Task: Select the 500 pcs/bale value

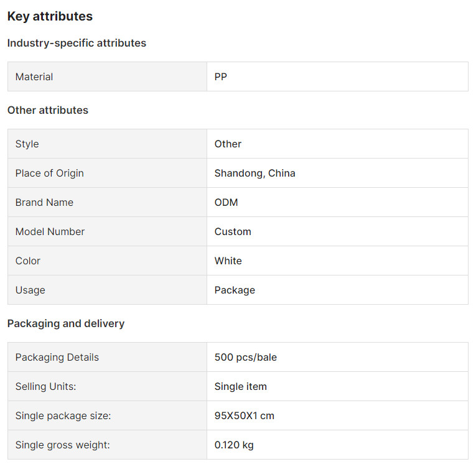Action: 246,358
